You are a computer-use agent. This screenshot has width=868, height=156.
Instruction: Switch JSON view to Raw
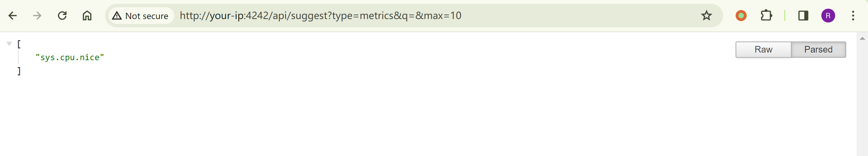(x=763, y=49)
